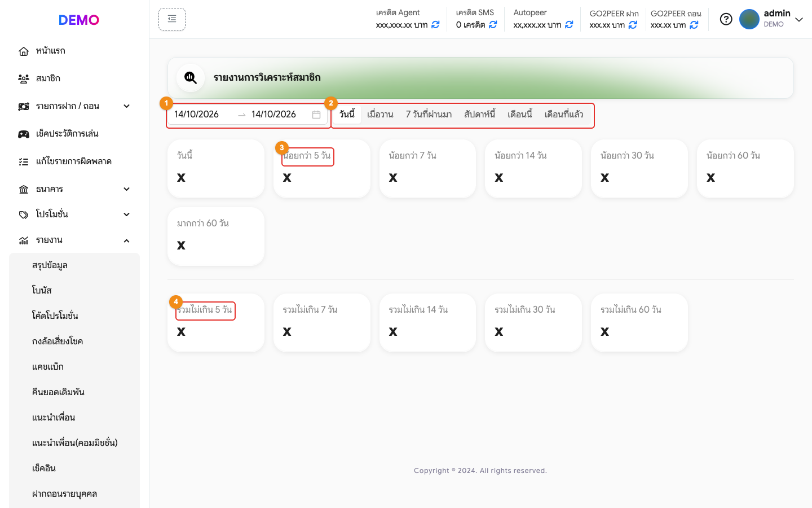
Task: Click the gamepad icon for เช็คประวัติการเล่น
Action: pos(24,134)
